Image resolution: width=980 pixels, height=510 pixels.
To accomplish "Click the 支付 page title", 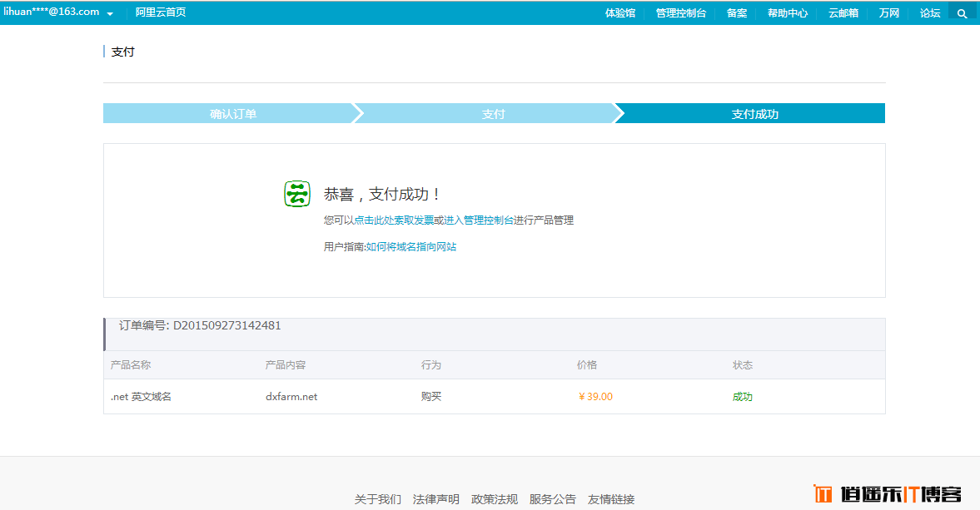I will click(122, 52).
